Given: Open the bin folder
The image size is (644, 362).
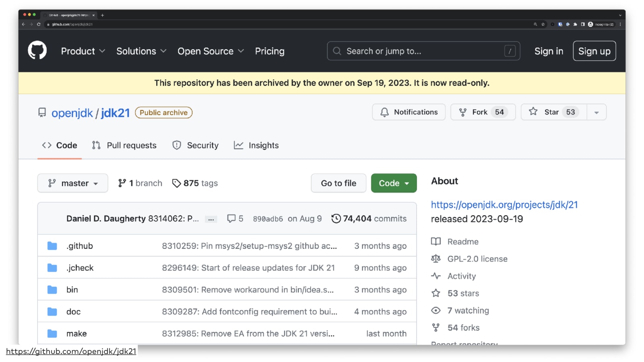Looking at the screenshot, I should tap(72, 290).
